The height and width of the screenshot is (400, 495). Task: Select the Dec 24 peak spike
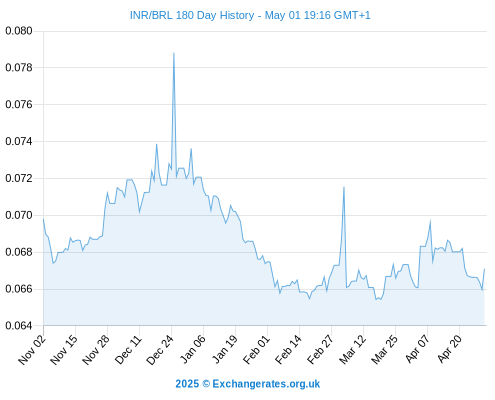coord(174,53)
